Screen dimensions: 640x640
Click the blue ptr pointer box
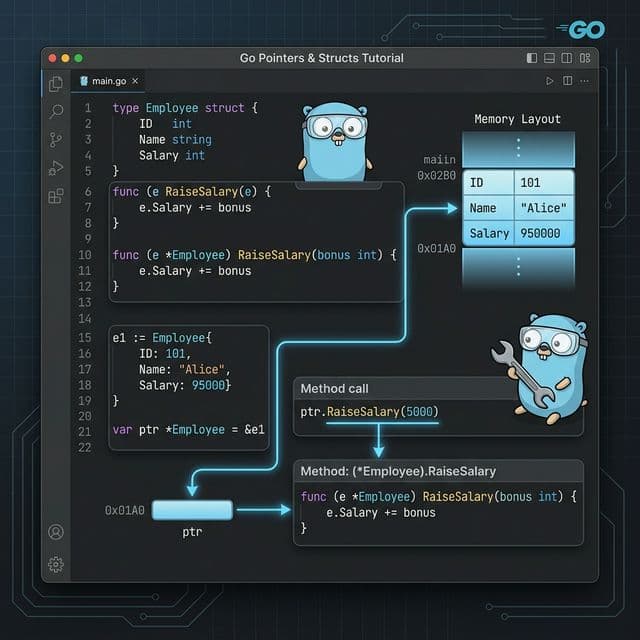click(192, 510)
